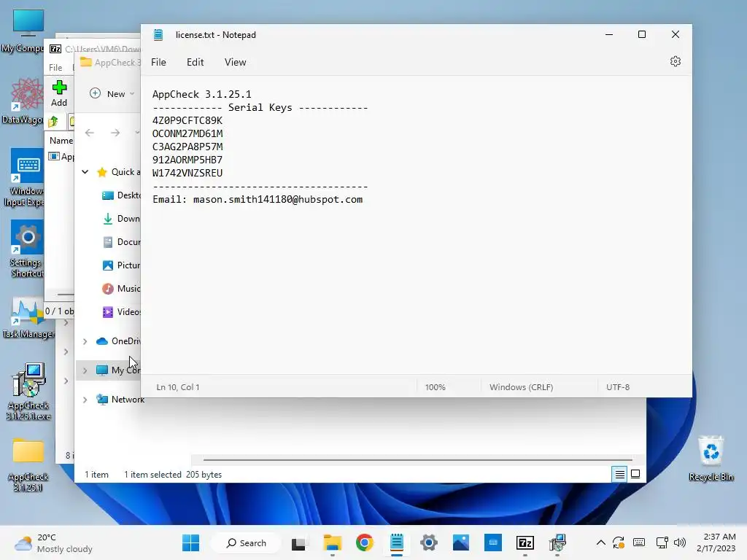
Task: Open the View menu in Notepad
Action: click(x=235, y=63)
